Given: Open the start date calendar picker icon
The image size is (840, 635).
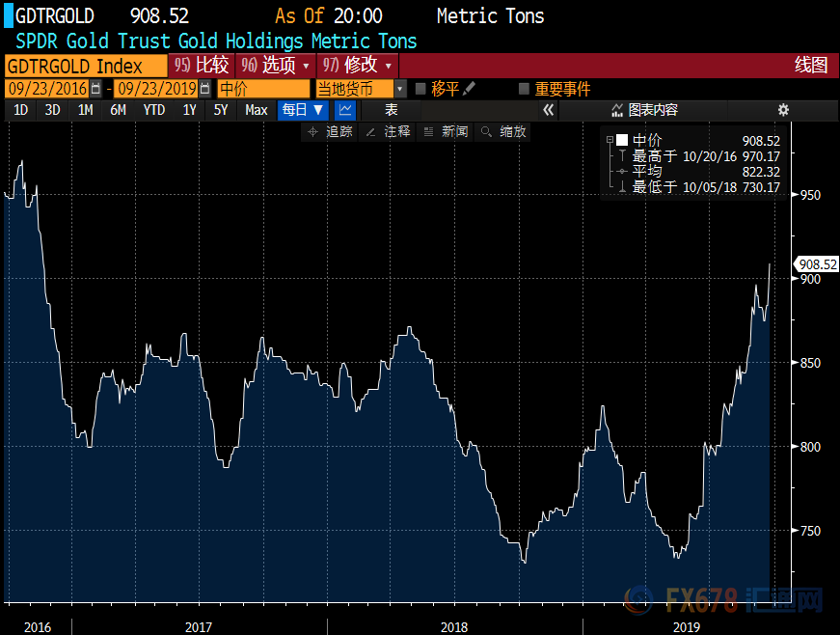Looking at the screenshot, I should (95, 89).
